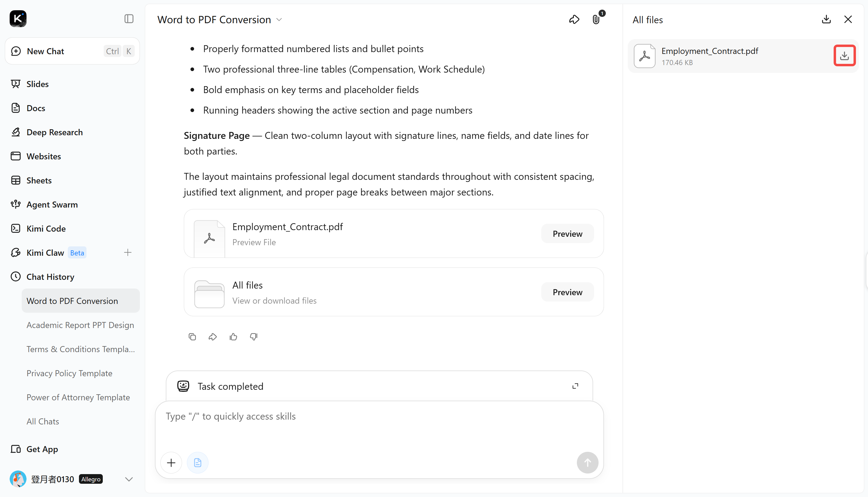Click the plus attach button in input box

click(x=171, y=463)
